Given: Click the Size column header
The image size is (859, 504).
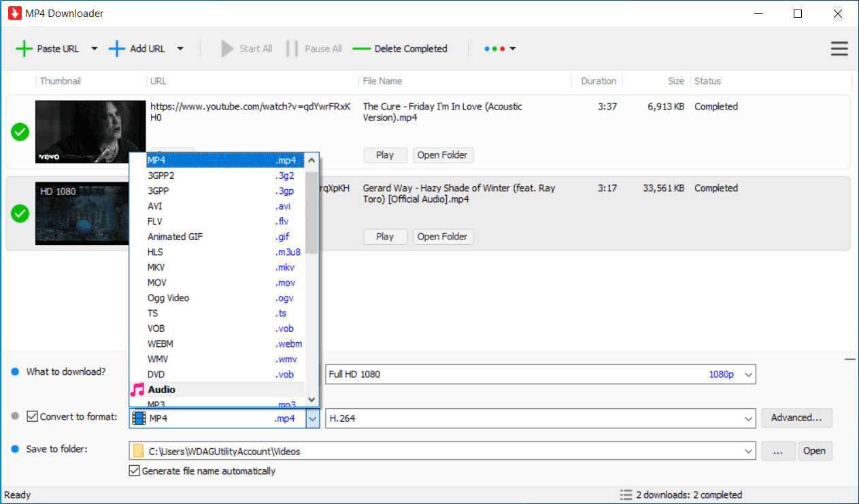Looking at the screenshot, I should point(676,81).
